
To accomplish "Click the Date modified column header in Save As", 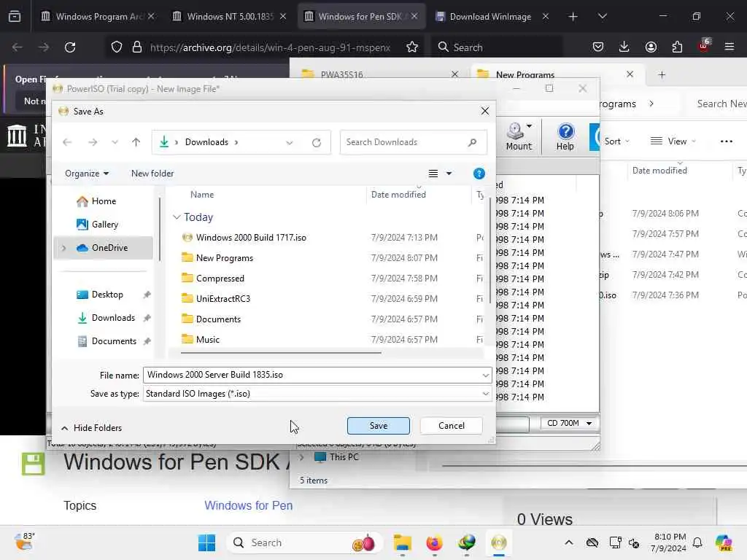I will 398,195.
